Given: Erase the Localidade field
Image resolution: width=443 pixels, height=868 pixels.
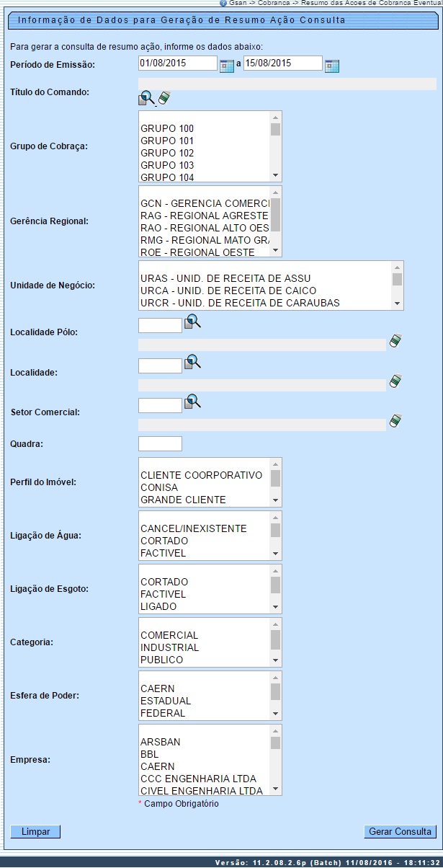Looking at the screenshot, I should [x=395, y=381].
